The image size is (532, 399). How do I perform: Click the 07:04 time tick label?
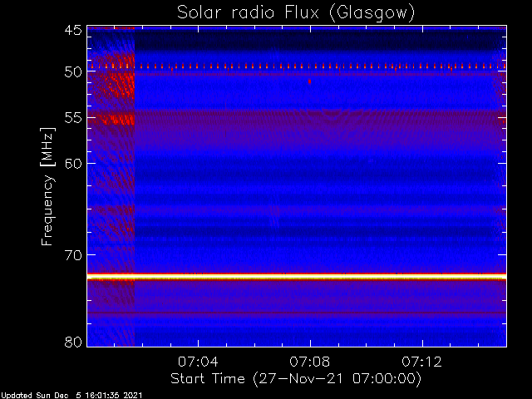coord(198,362)
